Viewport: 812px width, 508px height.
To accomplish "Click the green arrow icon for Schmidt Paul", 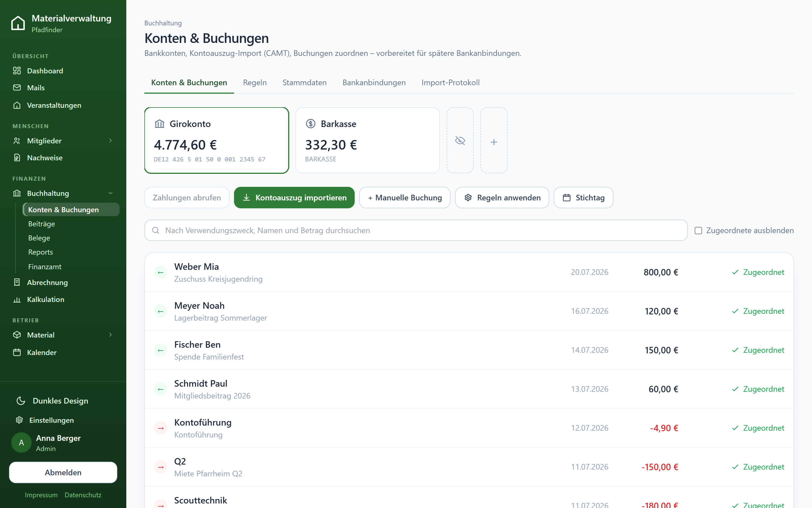I will 161,389.
